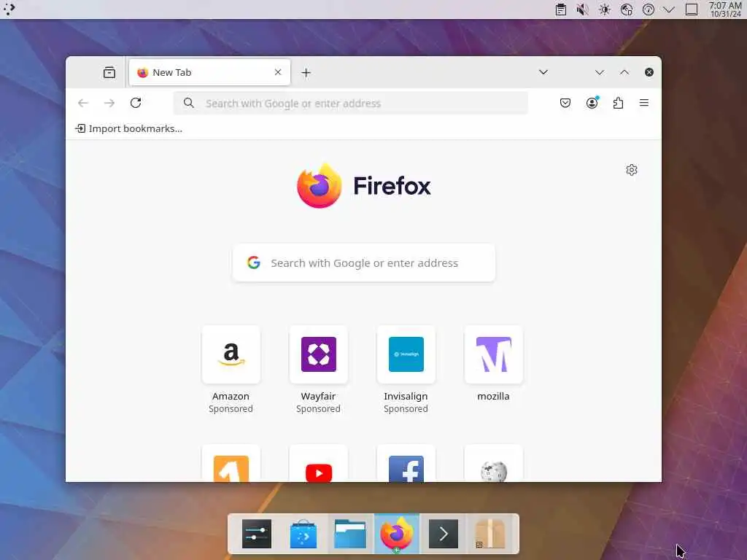Toggle the muted volume tray icon
747x560 pixels.
[582, 9]
